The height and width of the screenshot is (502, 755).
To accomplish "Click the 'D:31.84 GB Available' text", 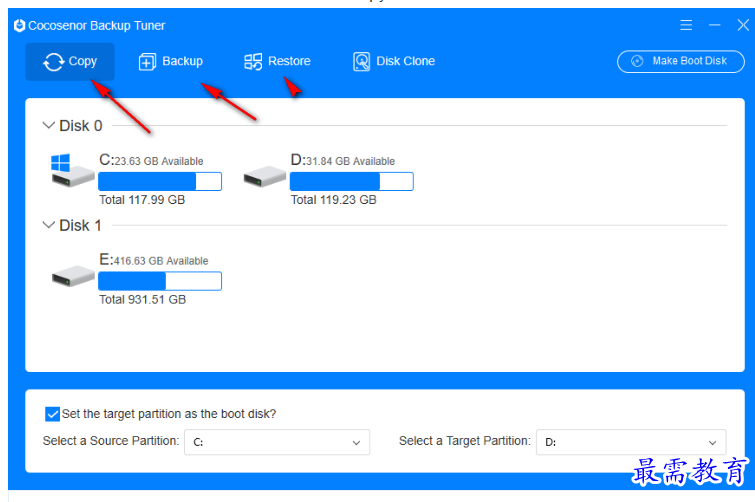I will pos(343,160).
